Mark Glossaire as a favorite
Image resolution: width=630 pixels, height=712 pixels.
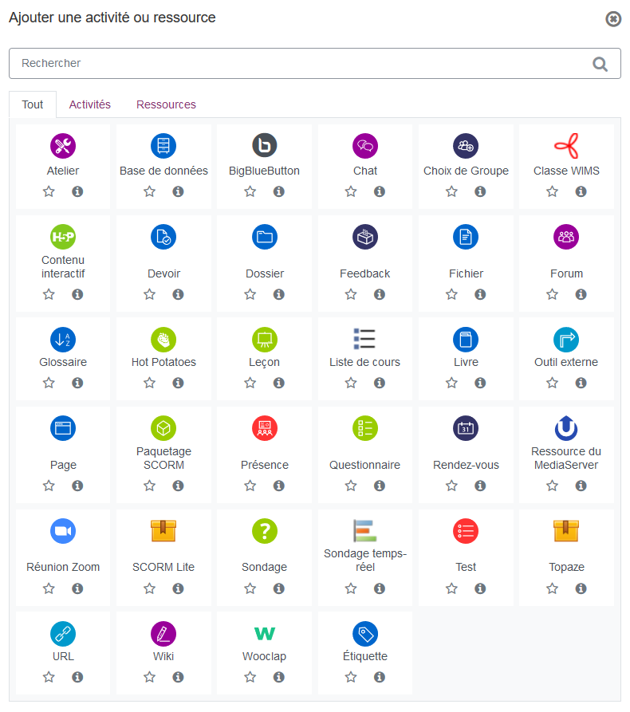coord(48,383)
